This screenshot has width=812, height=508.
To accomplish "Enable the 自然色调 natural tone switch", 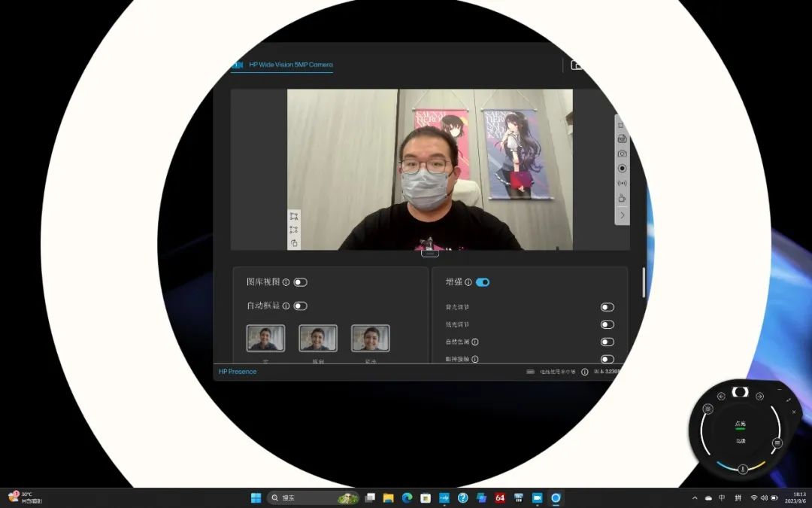I will click(607, 342).
